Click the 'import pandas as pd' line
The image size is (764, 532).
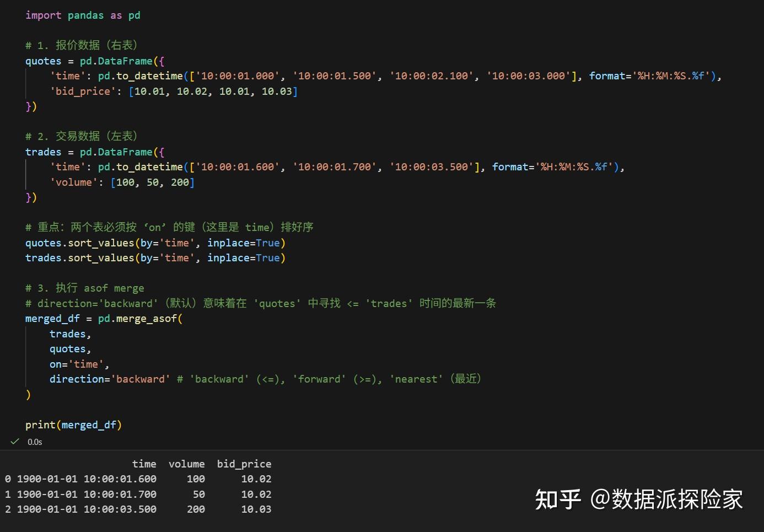83,15
